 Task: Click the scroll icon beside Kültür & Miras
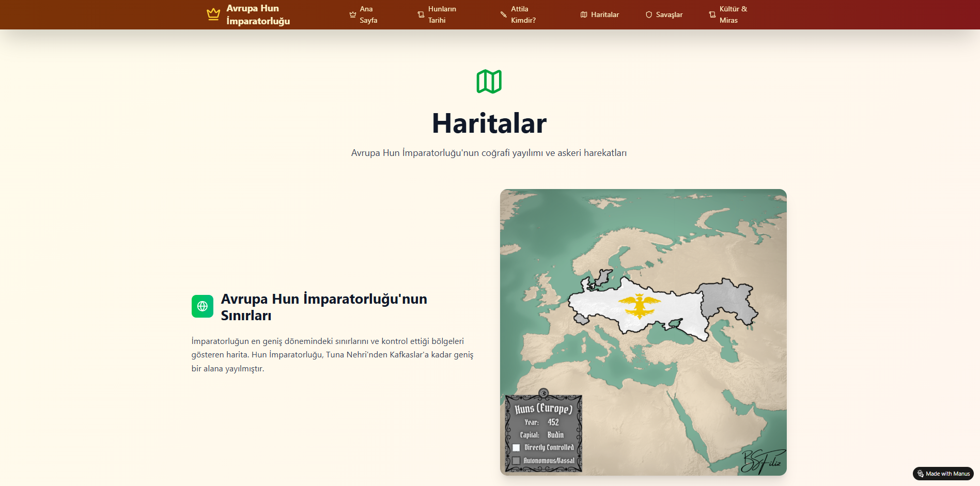(712, 14)
